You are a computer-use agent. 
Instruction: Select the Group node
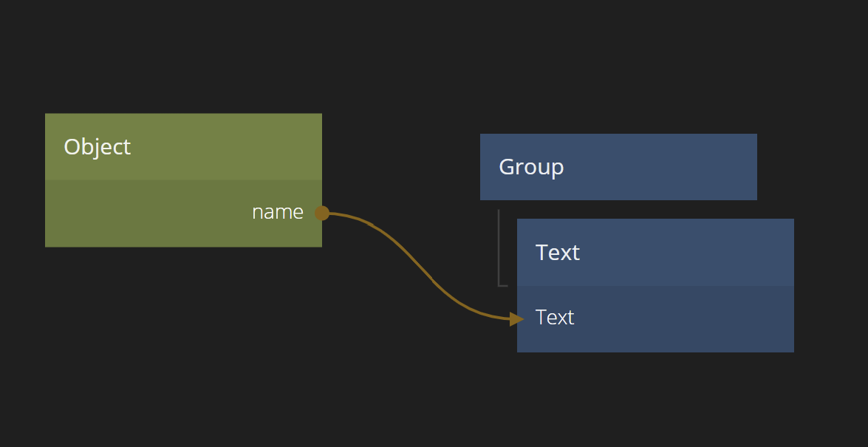point(618,167)
